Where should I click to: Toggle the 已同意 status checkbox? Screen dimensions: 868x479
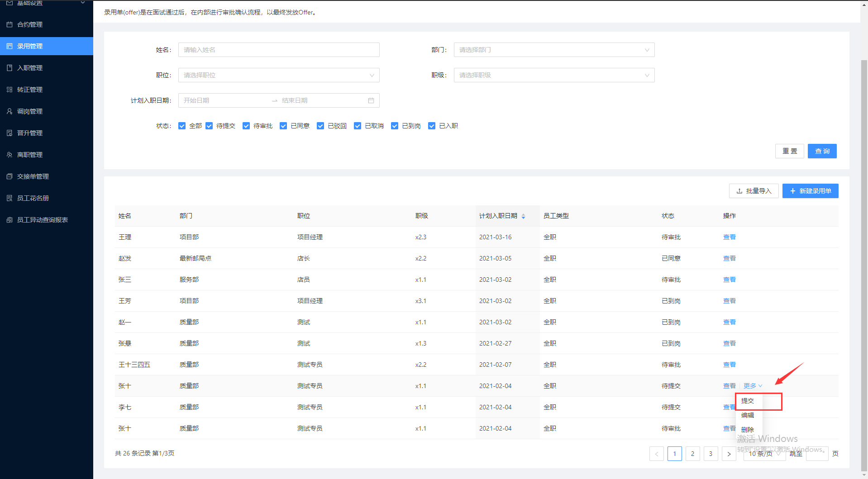coord(283,126)
